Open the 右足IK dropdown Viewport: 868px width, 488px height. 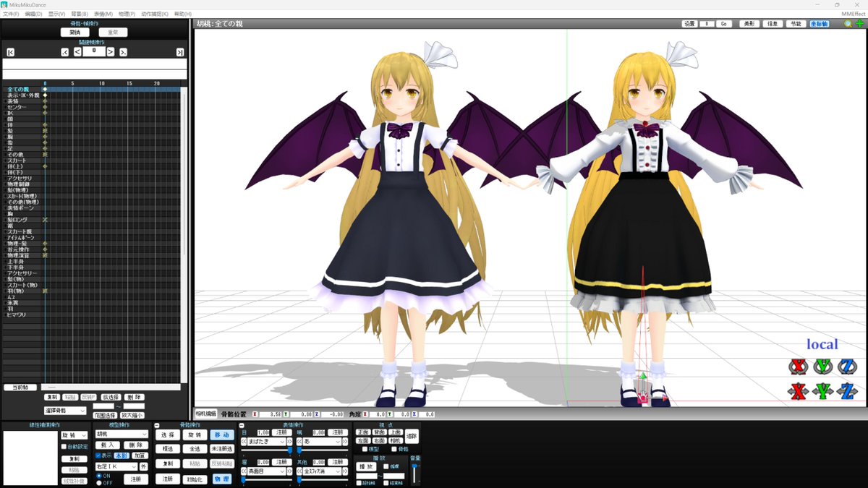[116, 466]
